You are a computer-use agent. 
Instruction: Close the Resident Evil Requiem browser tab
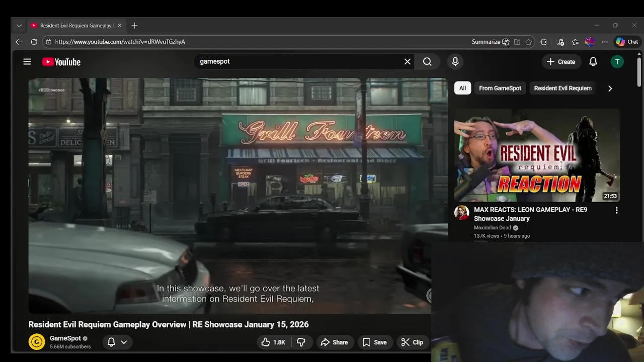(x=119, y=26)
